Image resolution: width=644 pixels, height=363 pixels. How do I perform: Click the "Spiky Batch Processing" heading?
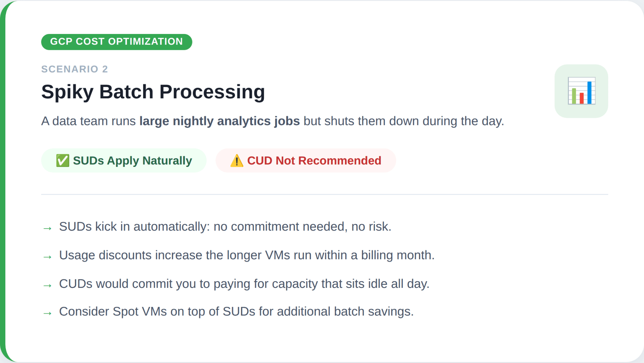153,92
